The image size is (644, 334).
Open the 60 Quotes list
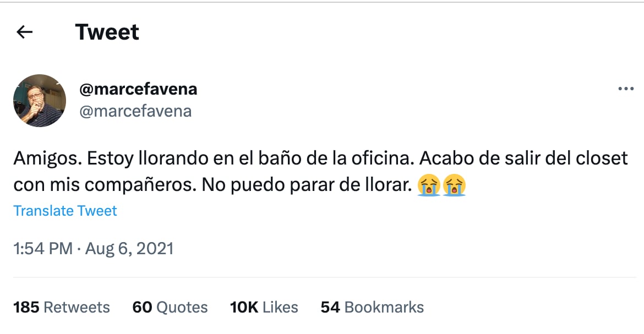(170, 307)
